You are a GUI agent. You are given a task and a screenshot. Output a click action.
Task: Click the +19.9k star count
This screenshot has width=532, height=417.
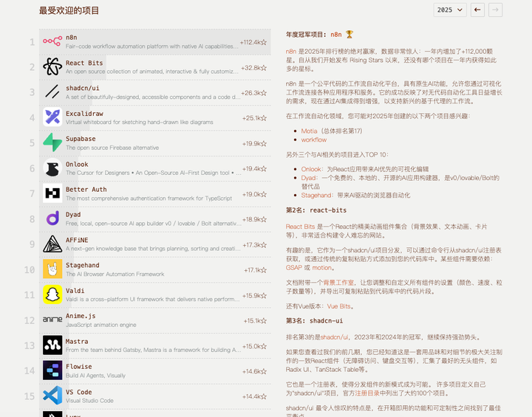point(254,144)
